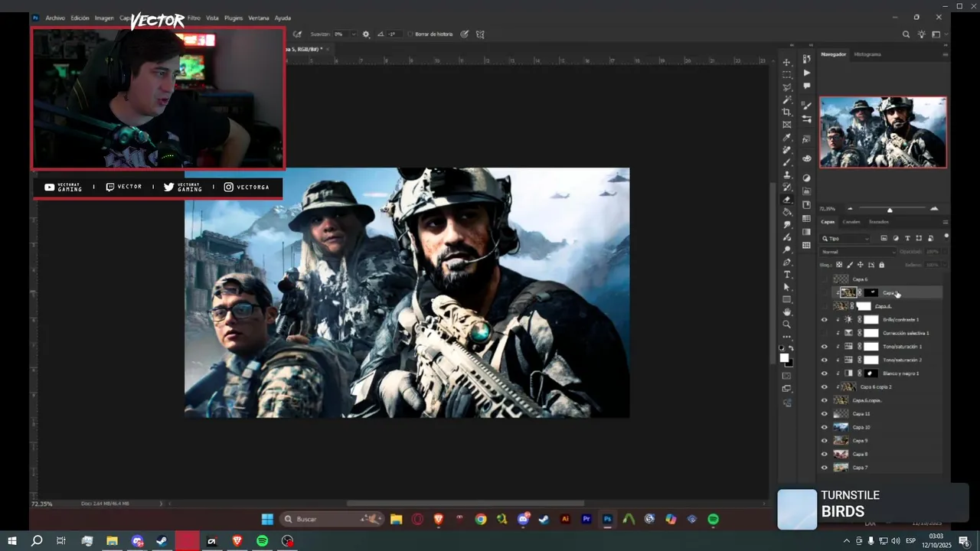
Task: Open the Archivo menu
Action: point(55,18)
